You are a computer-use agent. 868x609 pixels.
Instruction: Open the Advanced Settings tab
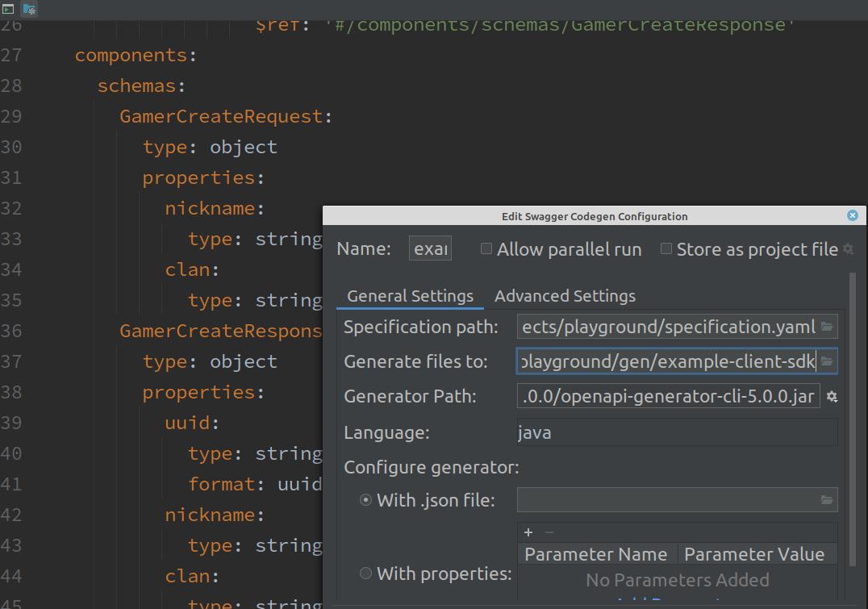(565, 296)
